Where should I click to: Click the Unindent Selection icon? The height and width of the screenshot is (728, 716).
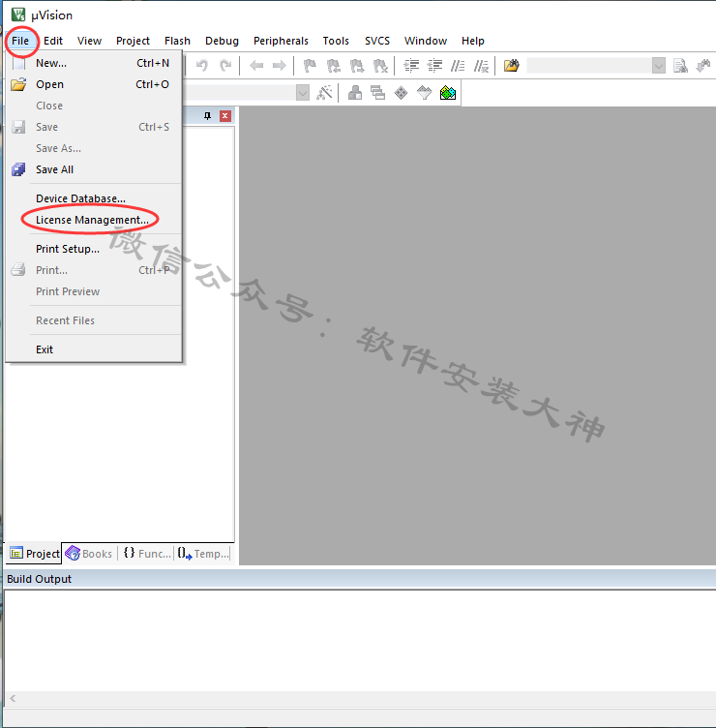pyautogui.click(x=434, y=66)
